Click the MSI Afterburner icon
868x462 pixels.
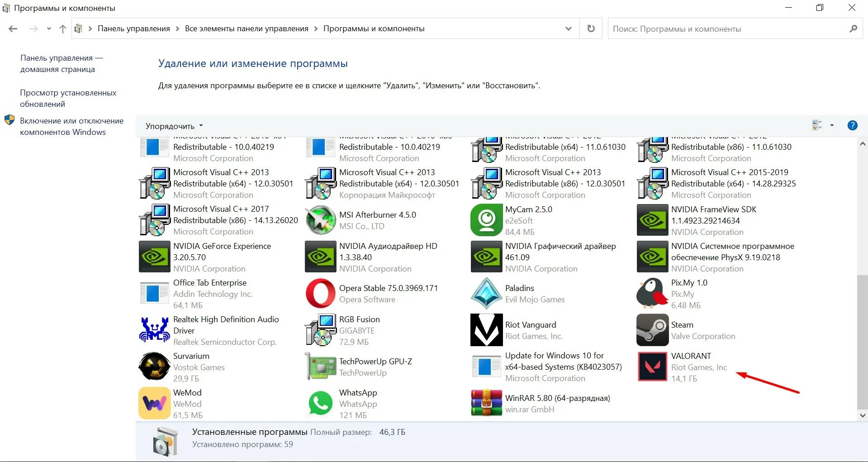click(320, 220)
